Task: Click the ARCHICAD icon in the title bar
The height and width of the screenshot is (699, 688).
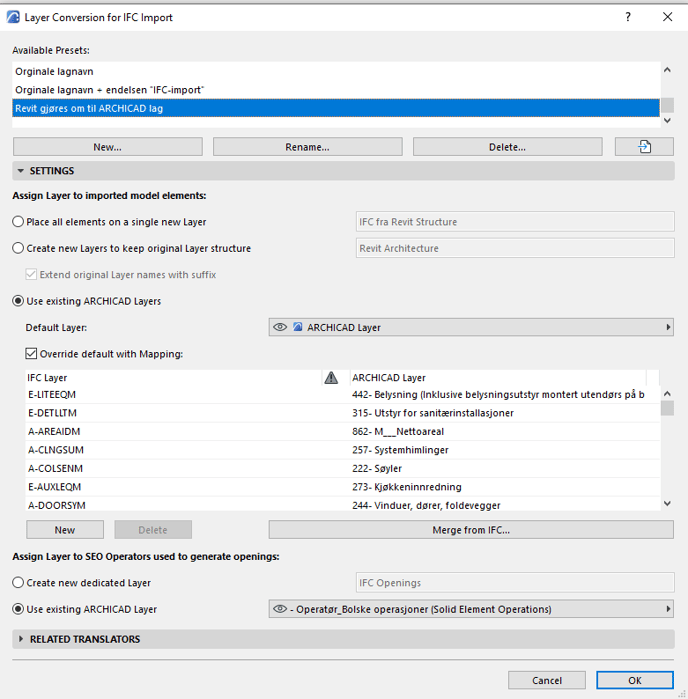Action: coord(13,17)
